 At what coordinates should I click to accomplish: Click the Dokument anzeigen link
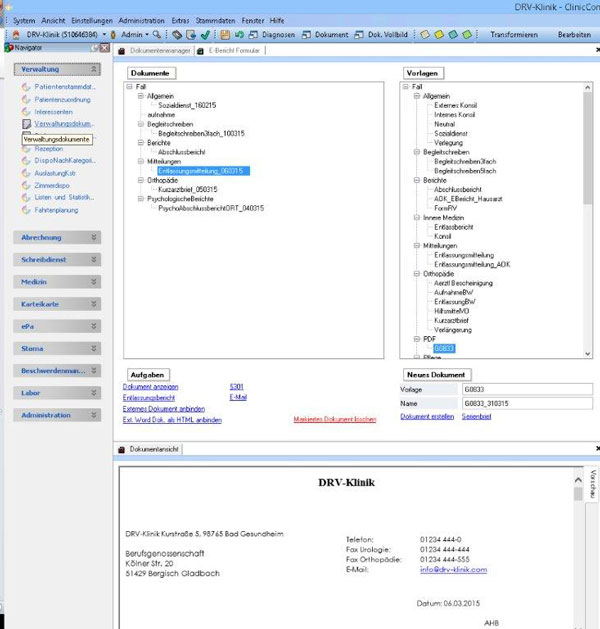pyautogui.click(x=150, y=387)
